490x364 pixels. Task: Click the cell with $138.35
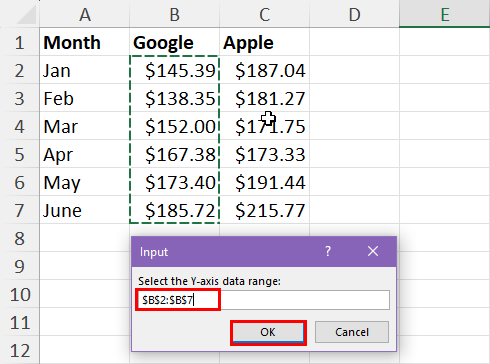[x=175, y=98]
